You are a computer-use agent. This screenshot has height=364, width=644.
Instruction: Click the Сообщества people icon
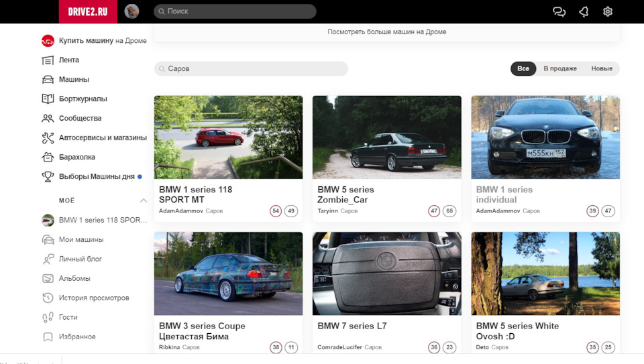[48, 118]
